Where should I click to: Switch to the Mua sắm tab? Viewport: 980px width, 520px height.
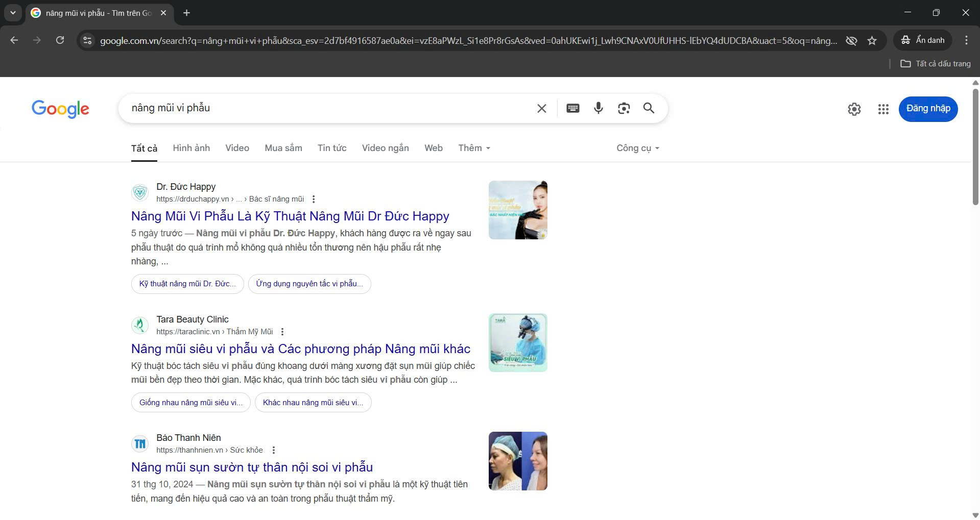(x=283, y=148)
